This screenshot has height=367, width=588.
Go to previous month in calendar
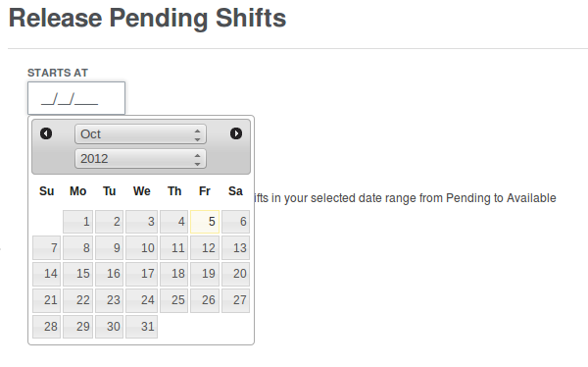pyautogui.click(x=46, y=133)
